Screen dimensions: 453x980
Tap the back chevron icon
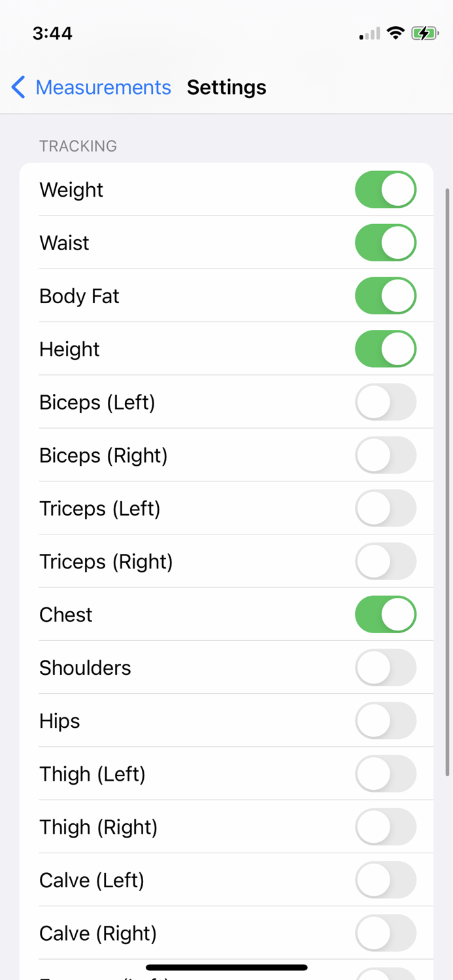18,87
